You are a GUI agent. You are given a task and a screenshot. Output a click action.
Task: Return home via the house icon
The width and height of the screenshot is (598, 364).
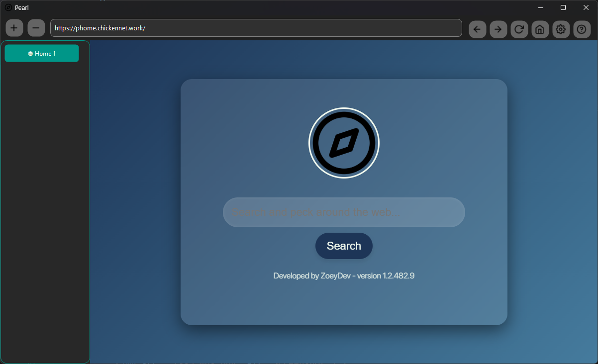pos(540,29)
